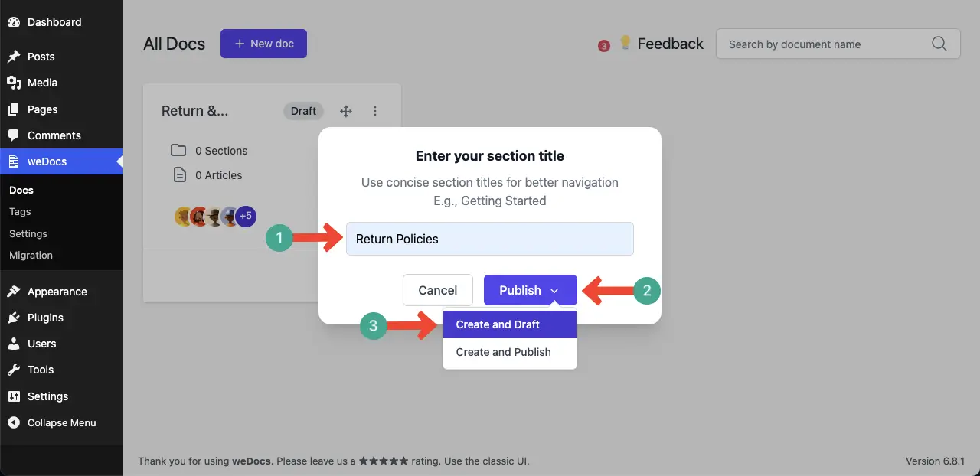This screenshot has width=980, height=476.
Task: Expand the Publish dropdown chevron
Action: click(555, 291)
